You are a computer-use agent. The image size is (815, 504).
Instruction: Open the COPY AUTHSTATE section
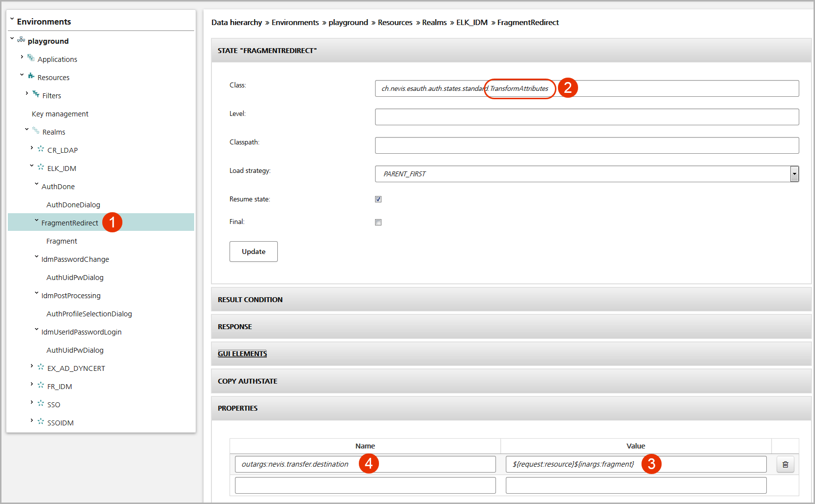pyautogui.click(x=511, y=381)
